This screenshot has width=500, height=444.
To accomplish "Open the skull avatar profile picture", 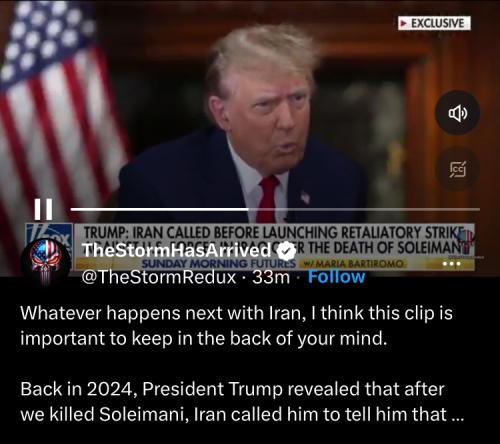I will coord(46,260).
